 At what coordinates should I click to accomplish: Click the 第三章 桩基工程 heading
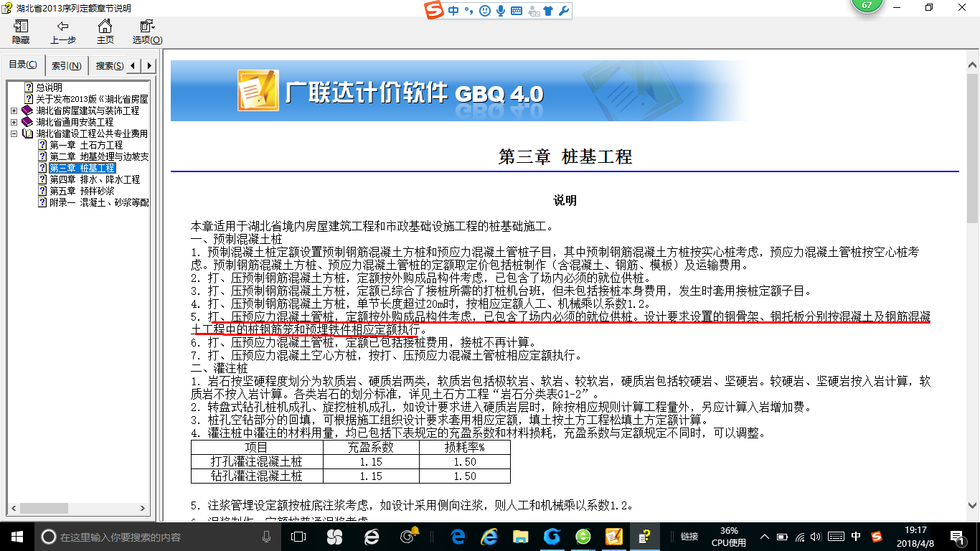coord(565,156)
